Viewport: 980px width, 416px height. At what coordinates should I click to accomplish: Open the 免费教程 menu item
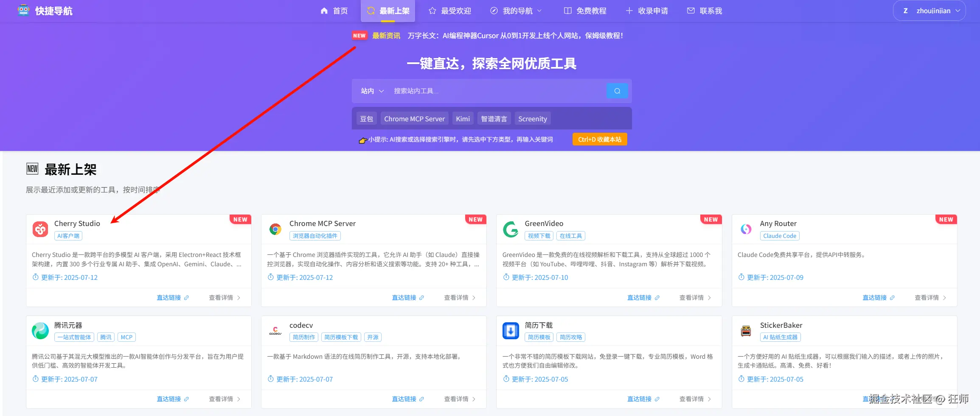585,11
